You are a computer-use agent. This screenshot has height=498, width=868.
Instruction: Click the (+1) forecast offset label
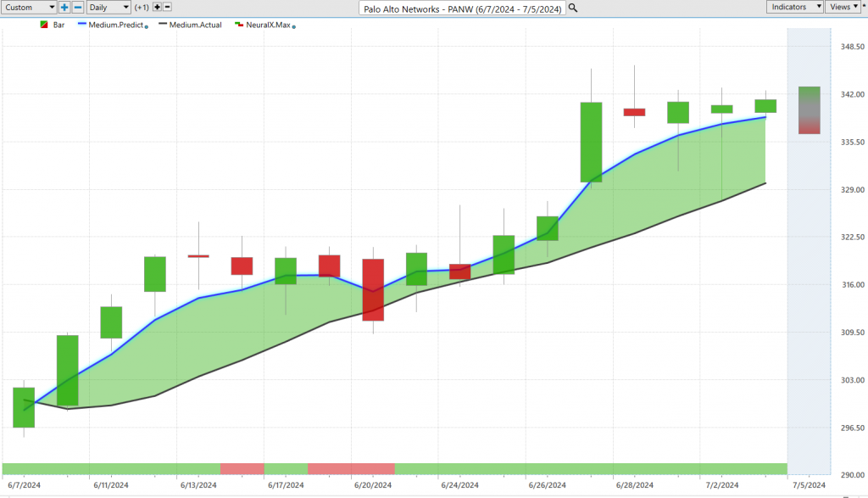pos(142,7)
